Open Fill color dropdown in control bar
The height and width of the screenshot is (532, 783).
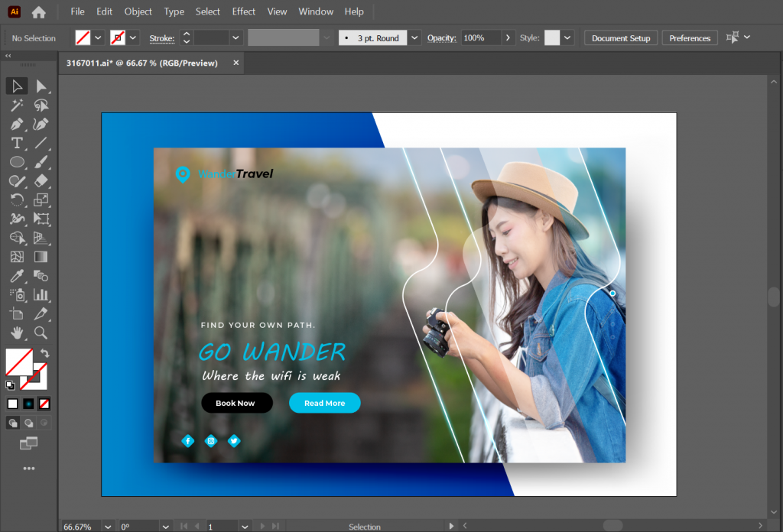point(99,38)
